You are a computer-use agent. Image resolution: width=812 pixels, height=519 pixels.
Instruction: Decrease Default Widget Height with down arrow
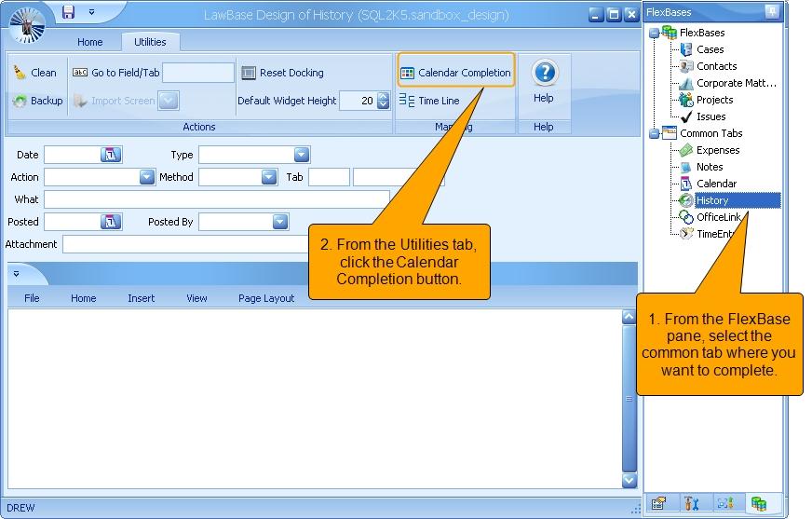click(x=384, y=104)
